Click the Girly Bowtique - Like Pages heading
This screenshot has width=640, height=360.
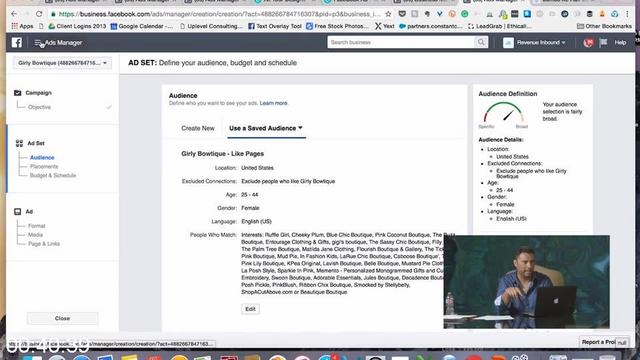coord(222,154)
